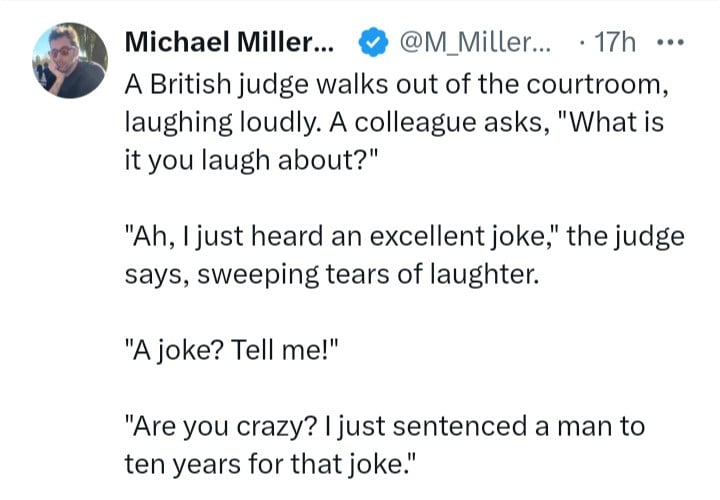Click the phrase "excellent joke" in tweet

(456, 236)
